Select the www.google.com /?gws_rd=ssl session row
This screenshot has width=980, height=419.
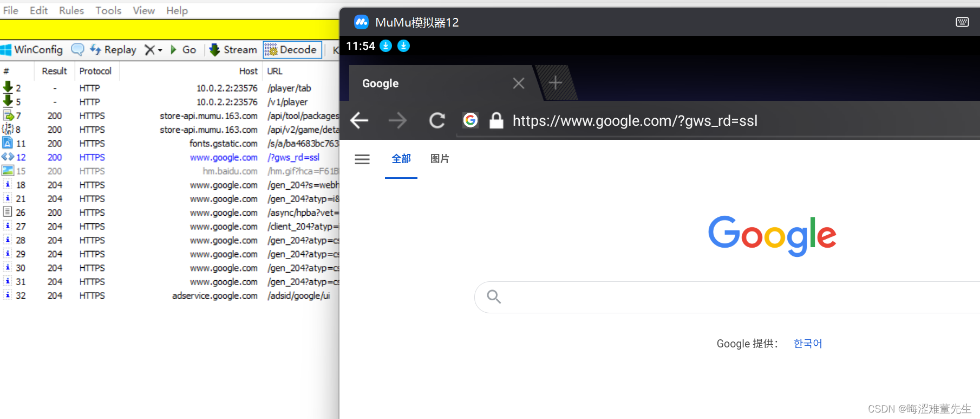[x=169, y=157]
